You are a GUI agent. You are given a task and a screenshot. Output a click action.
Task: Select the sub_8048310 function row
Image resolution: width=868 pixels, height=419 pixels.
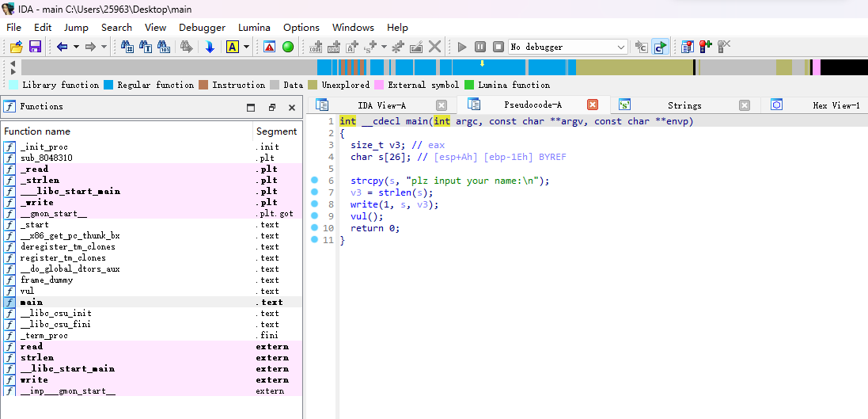(152, 158)
